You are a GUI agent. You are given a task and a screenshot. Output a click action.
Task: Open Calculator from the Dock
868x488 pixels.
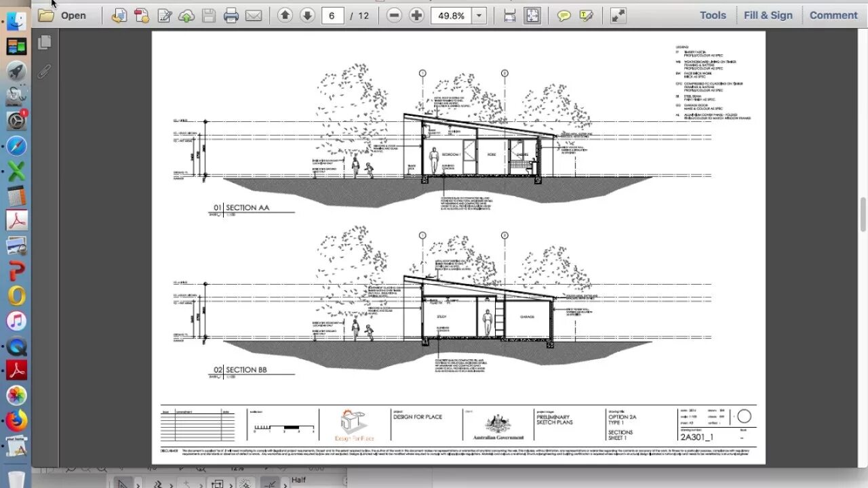tap(16, 196)
